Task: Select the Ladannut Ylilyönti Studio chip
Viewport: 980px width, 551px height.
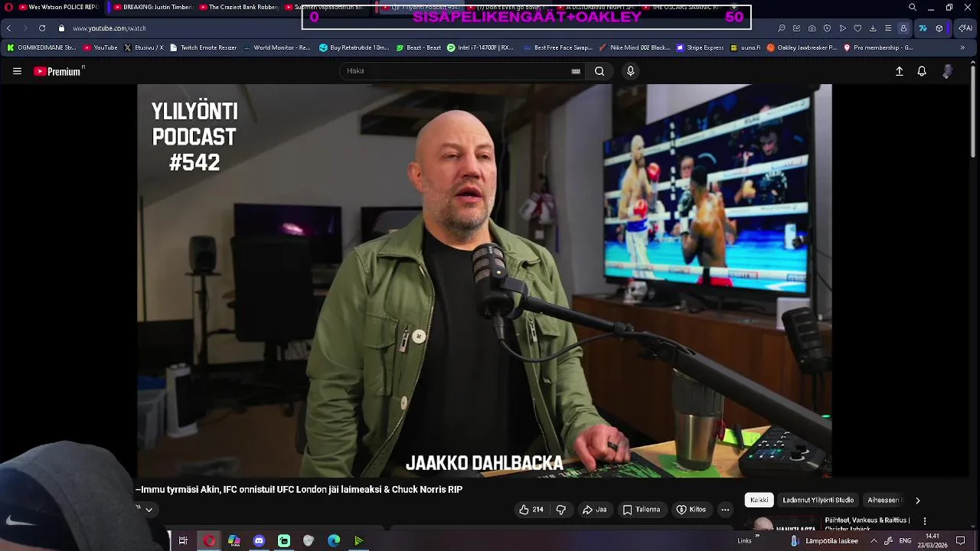Action: point(818,500)
